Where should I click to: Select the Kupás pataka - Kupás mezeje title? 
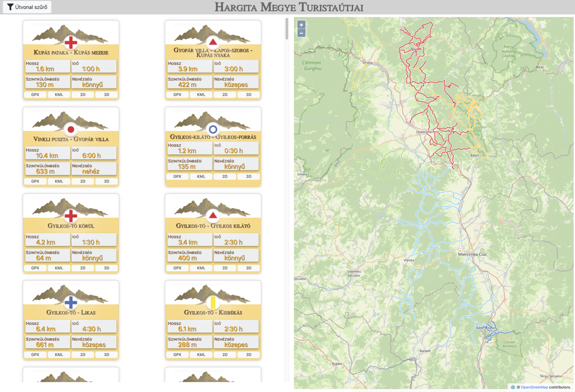(x=71, y=52)
